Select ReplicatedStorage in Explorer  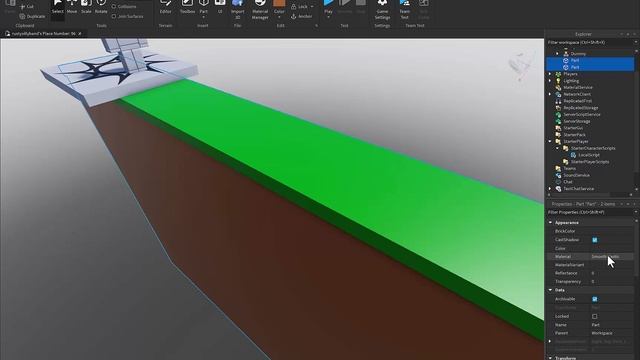click(x=580, y=108)
